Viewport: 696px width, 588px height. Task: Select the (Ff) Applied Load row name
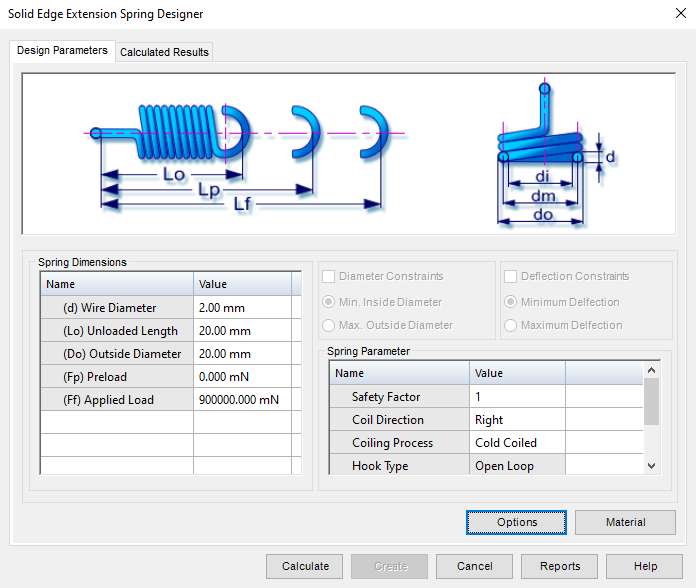pos(117,399)
